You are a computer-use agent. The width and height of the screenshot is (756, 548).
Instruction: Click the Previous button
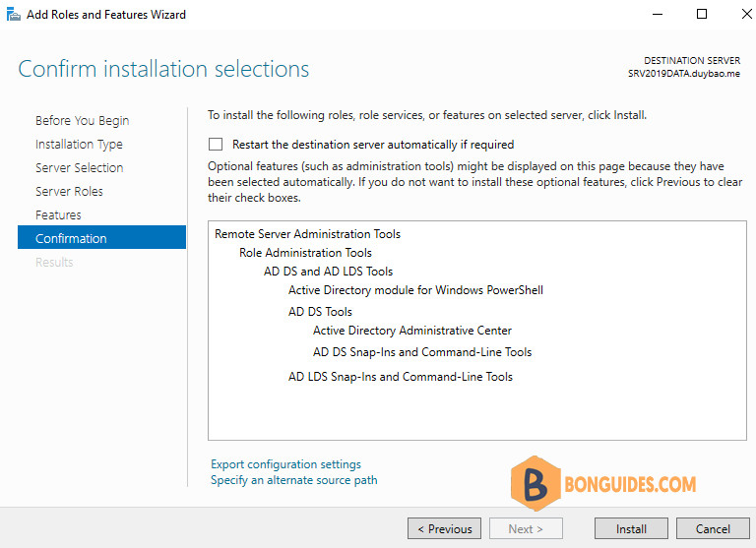point(444,528)
